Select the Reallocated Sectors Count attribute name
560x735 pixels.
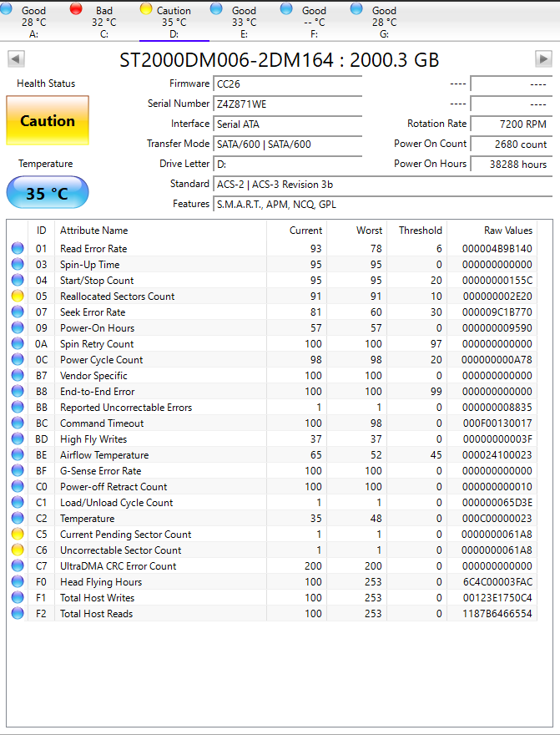(x=117, y=297)
